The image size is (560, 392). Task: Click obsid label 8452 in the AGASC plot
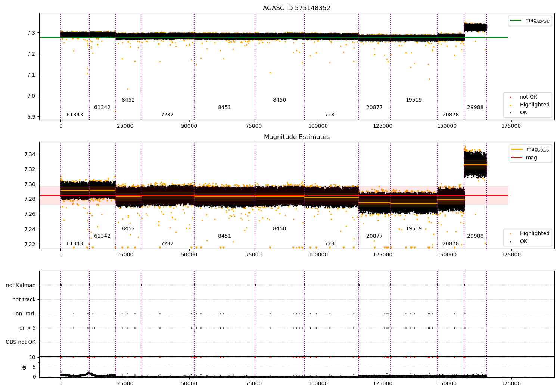tap(128, 100)
